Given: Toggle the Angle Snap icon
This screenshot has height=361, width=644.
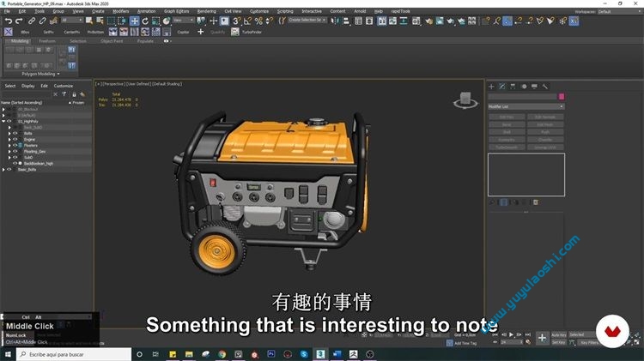Looking at the screenshot, I should coord(247,21).
